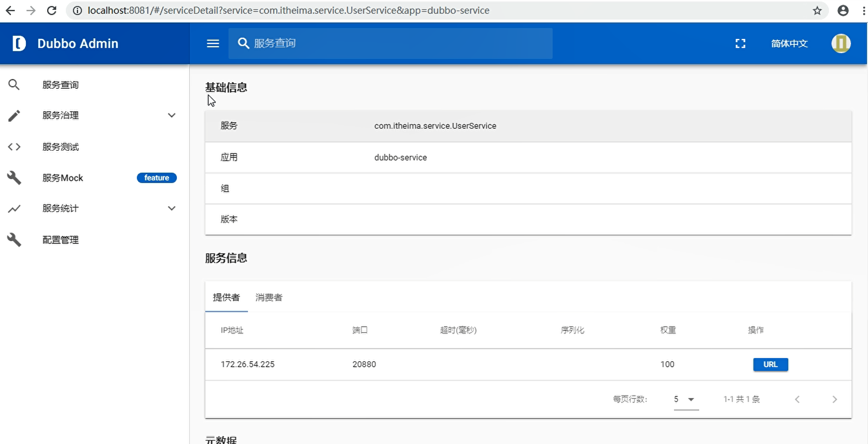Go to next table page

pyautogui.click(x=835, y=399)
